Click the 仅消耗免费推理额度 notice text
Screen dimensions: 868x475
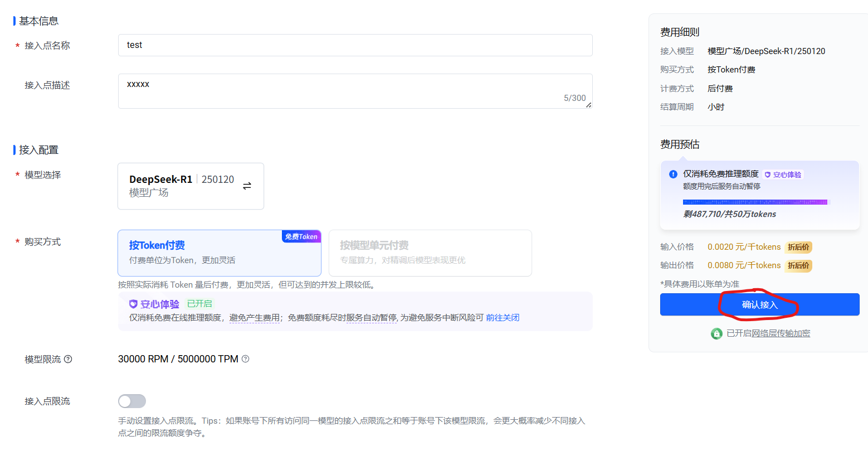[720, 174]
